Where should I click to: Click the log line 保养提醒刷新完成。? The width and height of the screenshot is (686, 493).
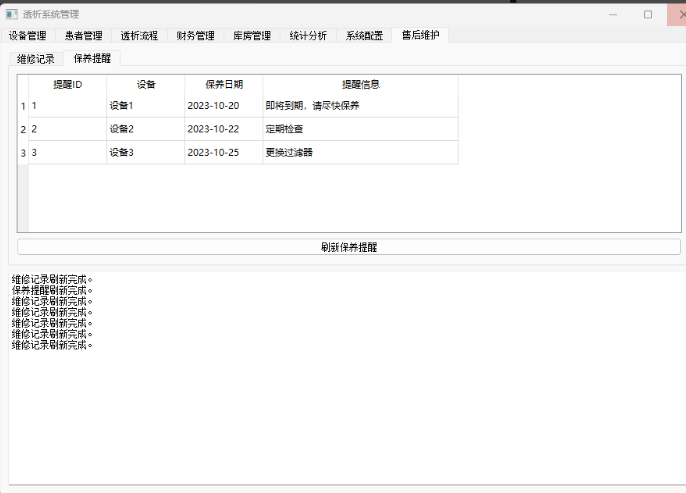tap(52, 290)
